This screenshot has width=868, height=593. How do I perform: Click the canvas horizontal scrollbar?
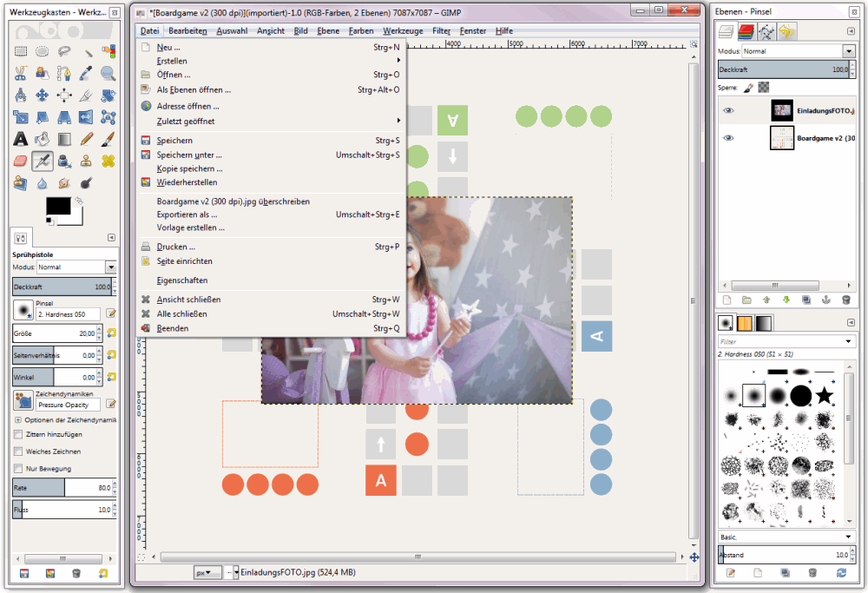418,557
